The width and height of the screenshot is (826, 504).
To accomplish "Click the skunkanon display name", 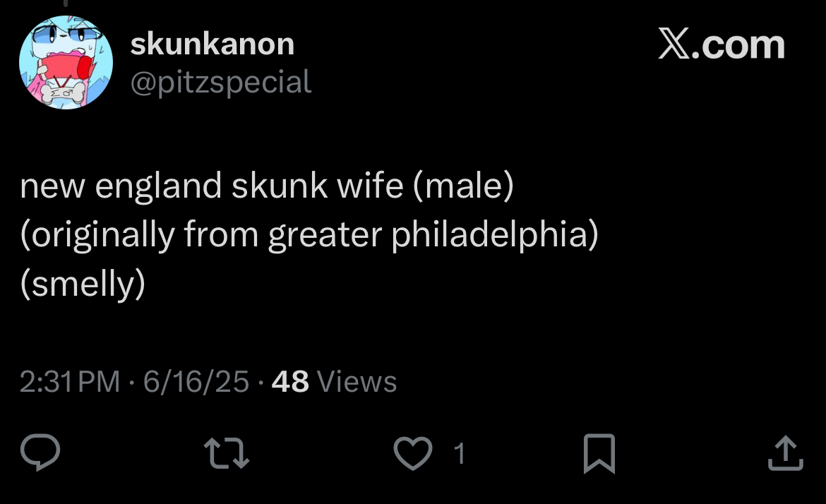I will coord(213,44).
